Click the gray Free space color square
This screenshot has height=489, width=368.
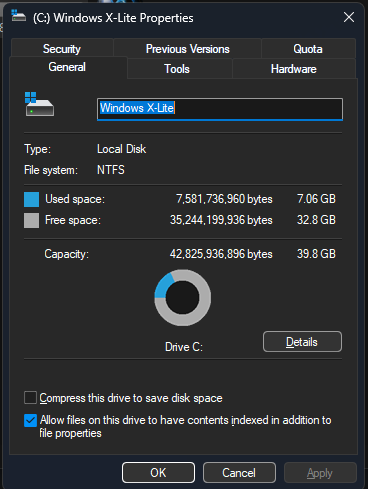point(31,221)
